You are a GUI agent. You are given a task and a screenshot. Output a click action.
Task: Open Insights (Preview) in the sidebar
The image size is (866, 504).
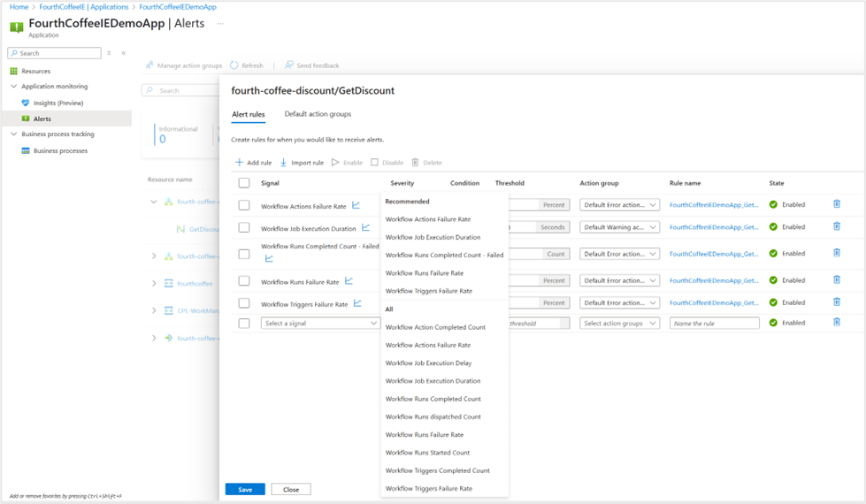58,103
